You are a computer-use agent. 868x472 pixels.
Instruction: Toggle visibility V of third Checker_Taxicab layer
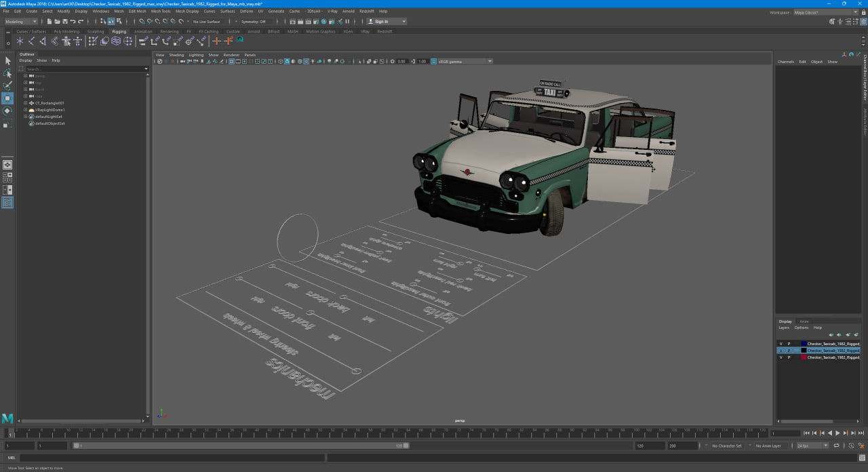(x=781, y=357)
